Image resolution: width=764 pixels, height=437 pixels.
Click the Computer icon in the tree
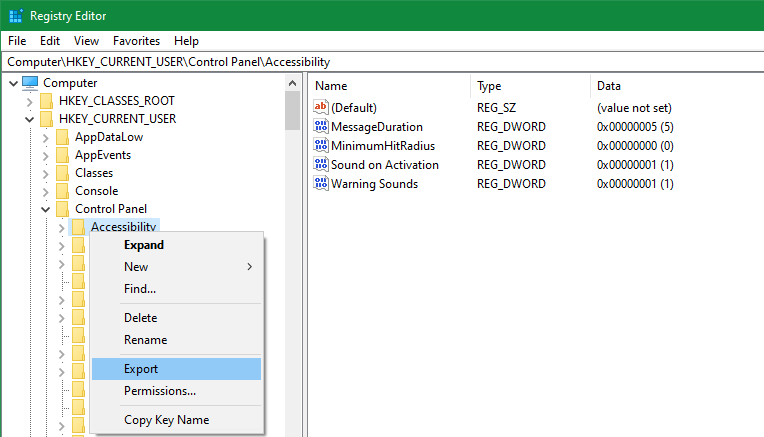[x=30, y=82]
